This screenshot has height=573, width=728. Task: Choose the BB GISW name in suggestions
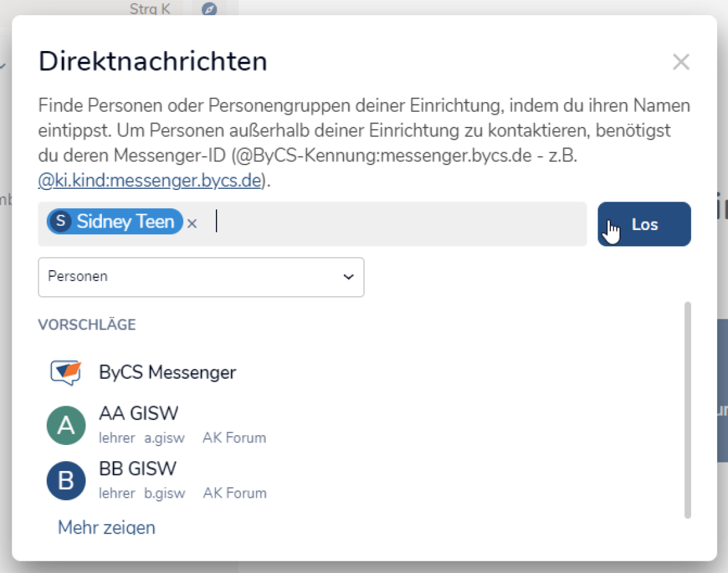138,469
